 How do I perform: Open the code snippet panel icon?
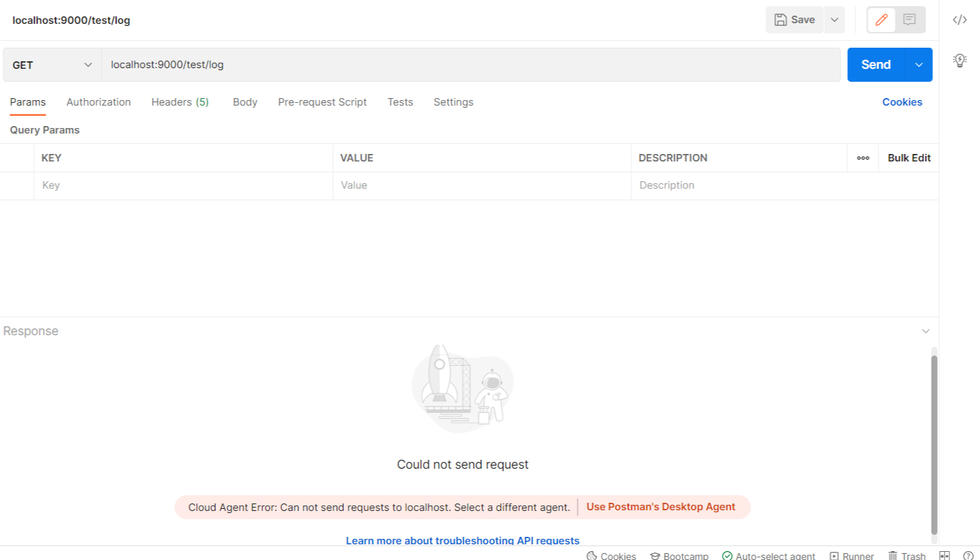click(960, 20)
